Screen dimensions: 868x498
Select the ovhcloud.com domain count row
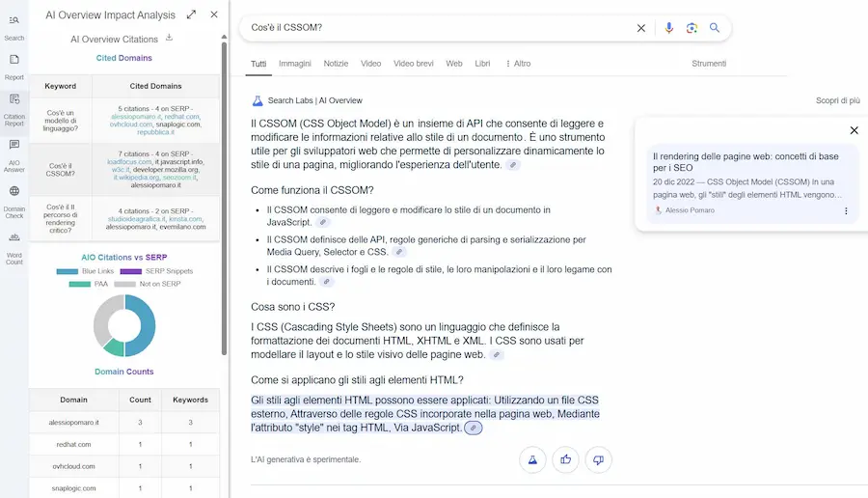(x=124, y=467)
